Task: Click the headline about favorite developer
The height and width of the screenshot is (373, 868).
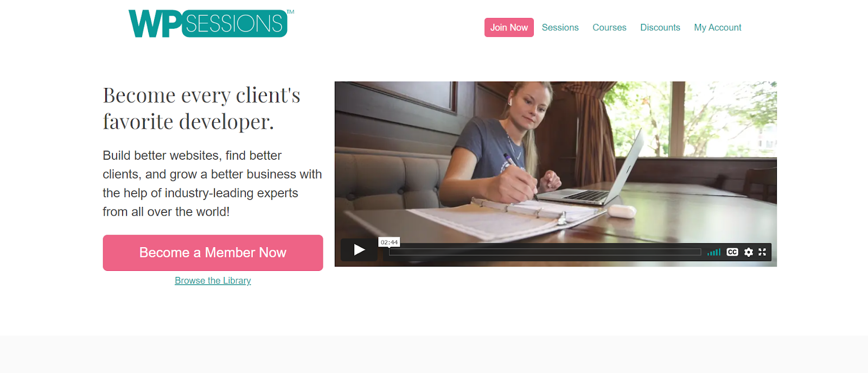Action: point(201,108)
